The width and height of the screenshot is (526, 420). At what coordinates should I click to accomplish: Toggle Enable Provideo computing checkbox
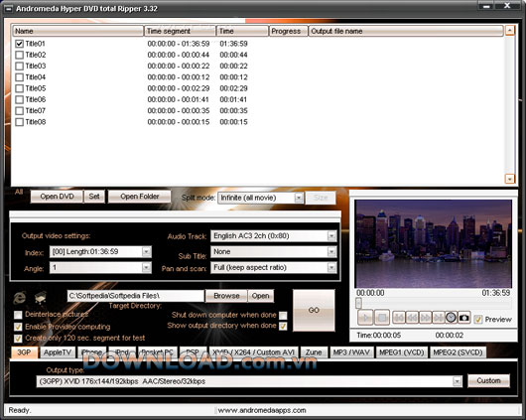pyautogui.click(x=18, y=327)
